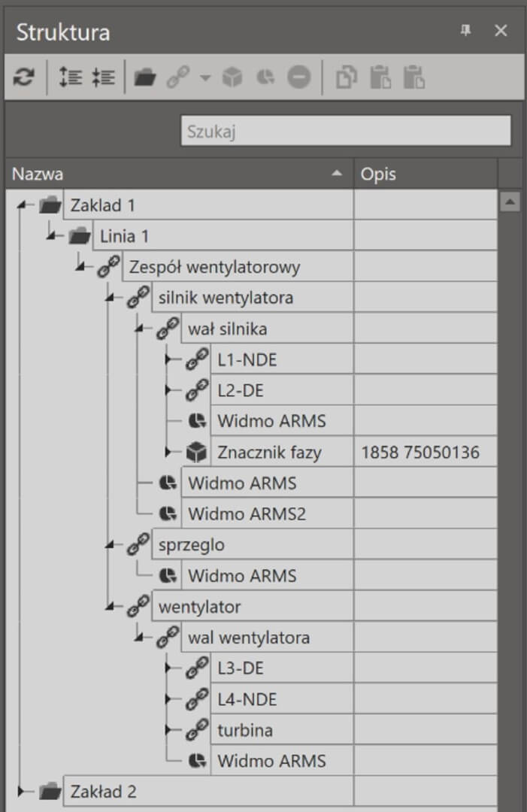Screen dimensions: 527x812
Task: Expand the Zakład 2 node
Action: (x=21, y=791)
